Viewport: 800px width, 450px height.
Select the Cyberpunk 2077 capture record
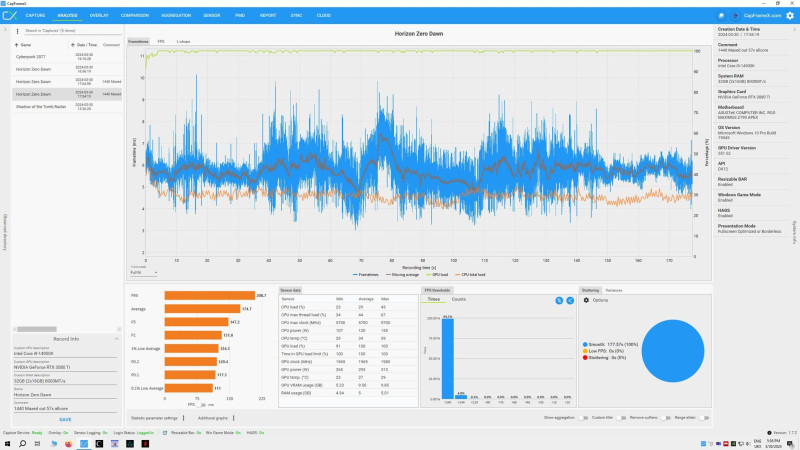tap(67, 57)
